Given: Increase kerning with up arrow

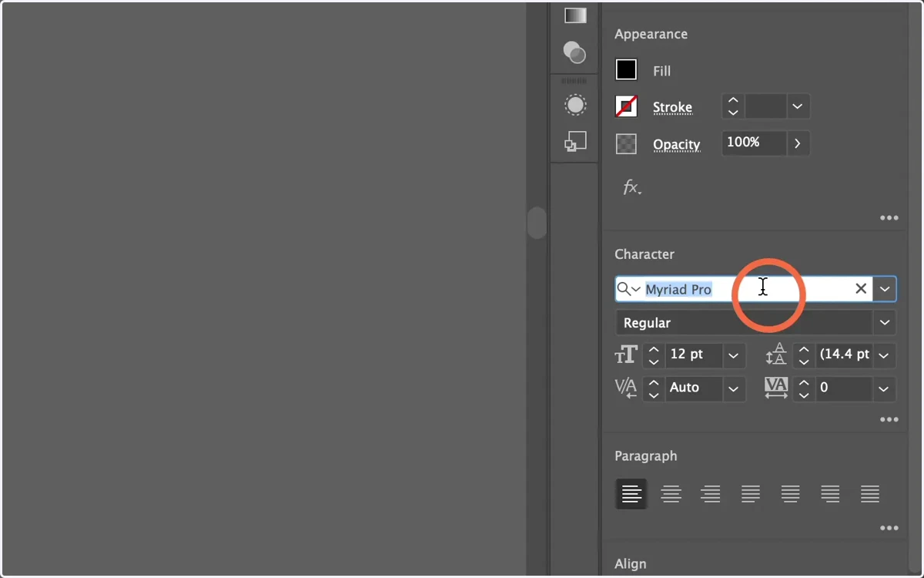Looking at the screenshot, I should (653, 382).
